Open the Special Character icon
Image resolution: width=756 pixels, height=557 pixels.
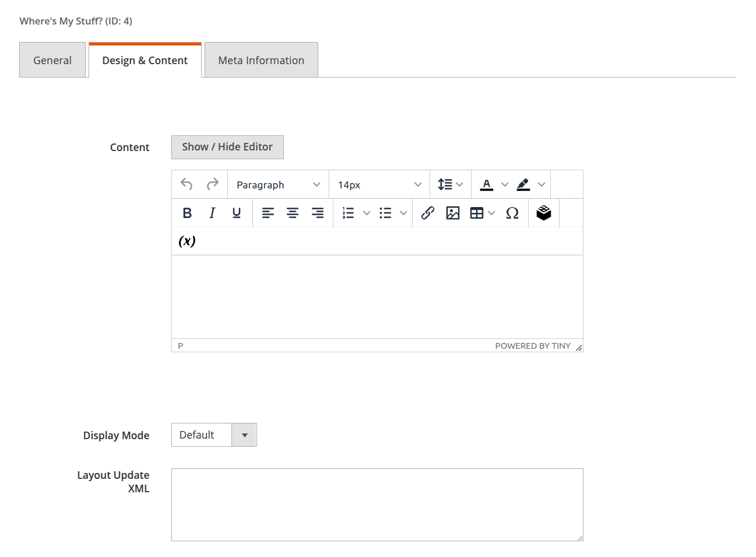tap(512, 212)
